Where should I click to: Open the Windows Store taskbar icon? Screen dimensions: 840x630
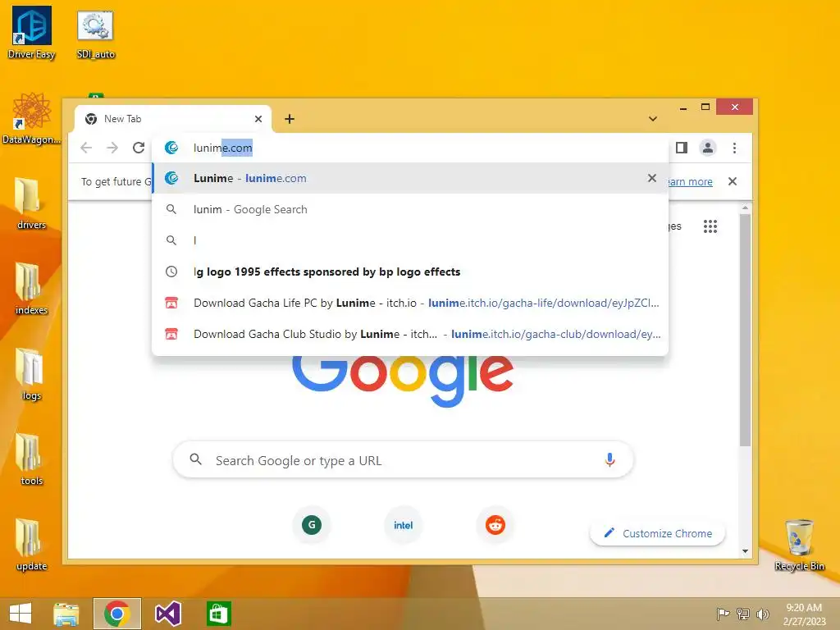point(218,614)
